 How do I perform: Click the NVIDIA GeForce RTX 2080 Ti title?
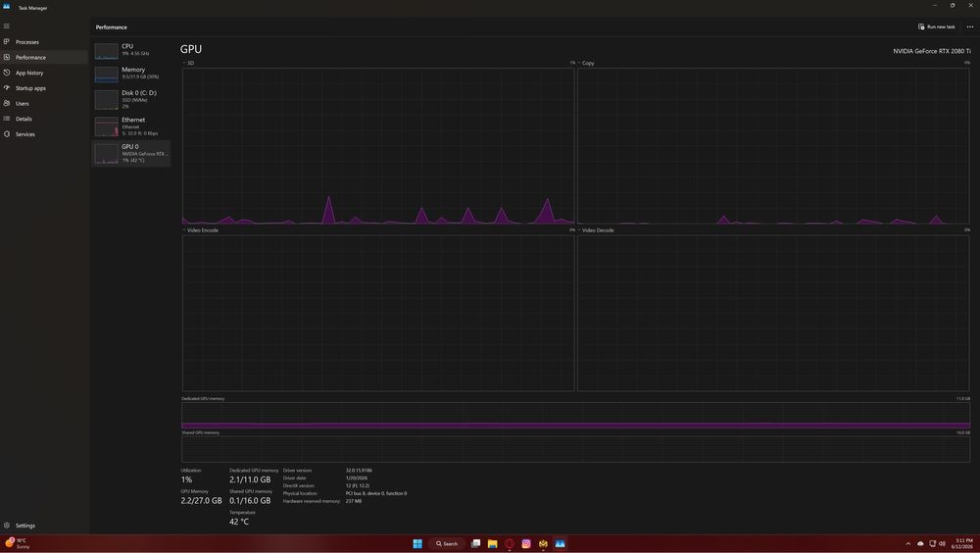point(931,51)
